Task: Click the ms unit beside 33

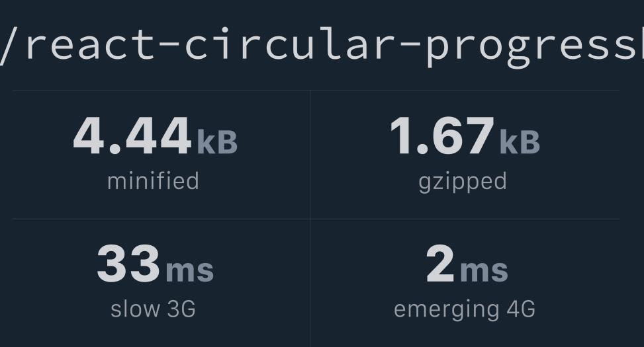Action: point(190,270)
